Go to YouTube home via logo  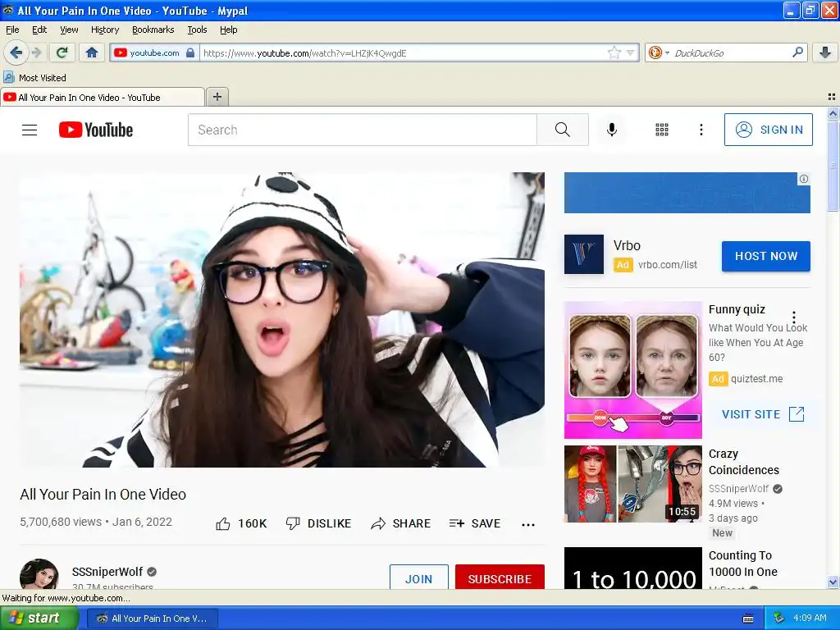(96, 130)
